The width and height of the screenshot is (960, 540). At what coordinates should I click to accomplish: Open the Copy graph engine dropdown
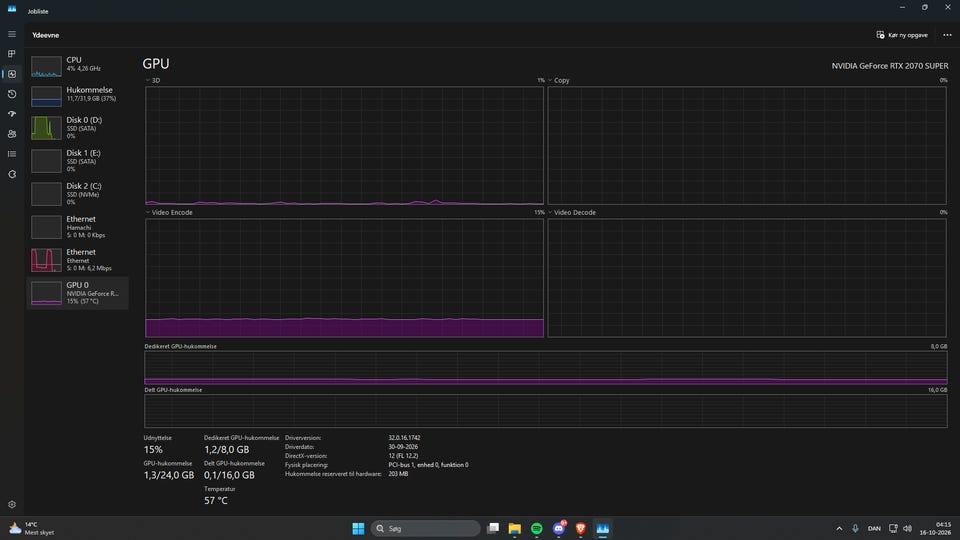559,80
